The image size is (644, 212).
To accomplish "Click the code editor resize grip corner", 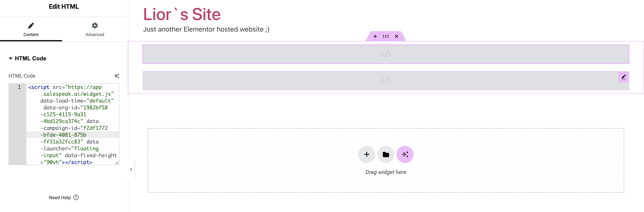I will [x=117, y=163].
